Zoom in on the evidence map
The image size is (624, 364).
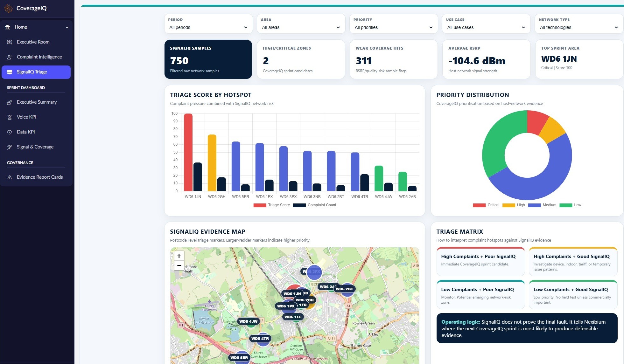coord(179,256)
